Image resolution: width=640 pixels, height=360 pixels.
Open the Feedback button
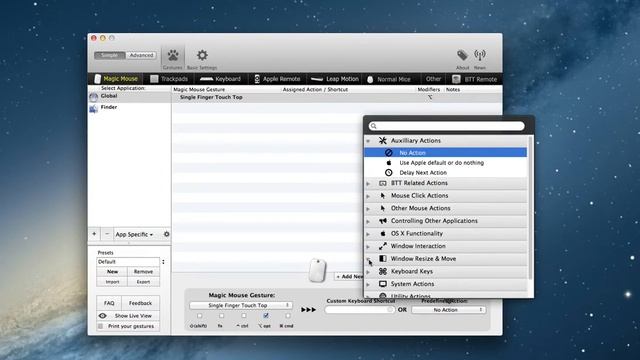pos(140,303)
